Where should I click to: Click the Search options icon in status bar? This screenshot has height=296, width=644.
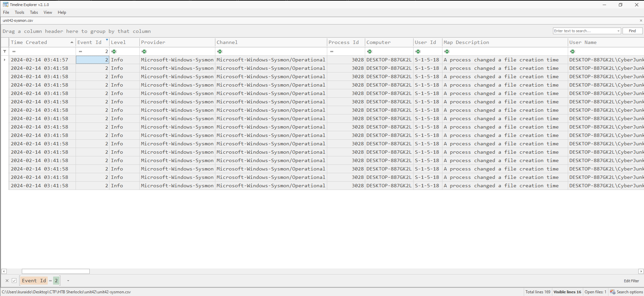pyautogui.click(x=612, y=292)
